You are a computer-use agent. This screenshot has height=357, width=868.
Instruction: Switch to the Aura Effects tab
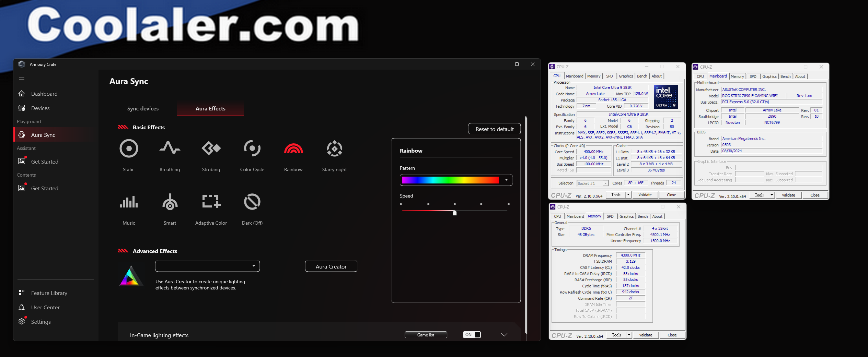click(210, 108)
